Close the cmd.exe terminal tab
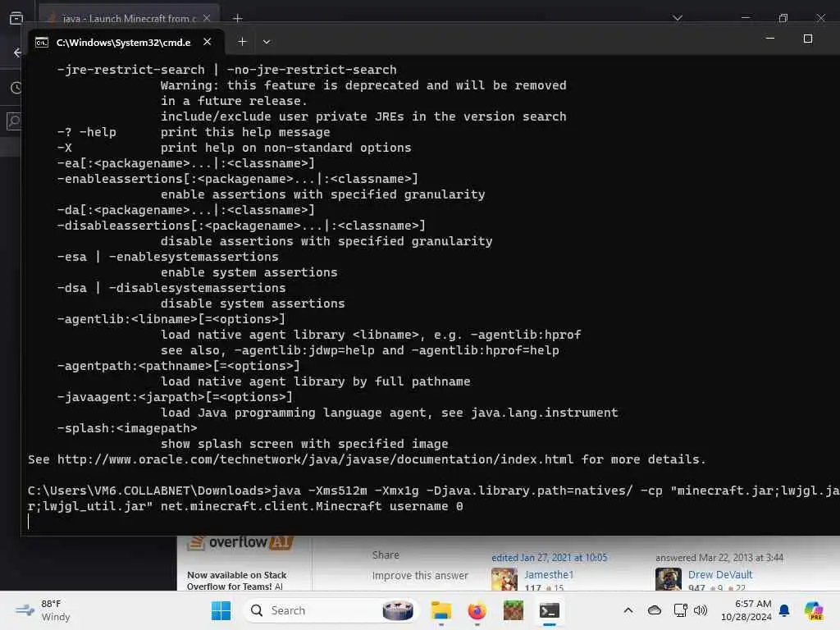This screenshot has width=840, height=630. 208,42
